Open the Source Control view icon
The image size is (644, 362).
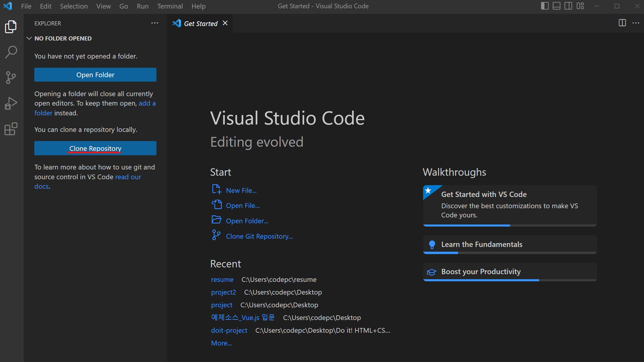point(11,78)
